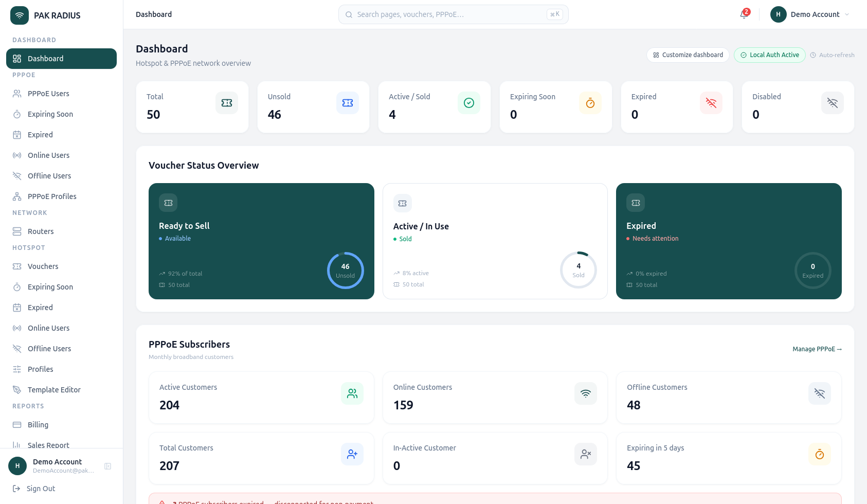Open the notifications bell icon
Image resolution: width=867 pixels, height=504 pixels.
[744, 14]
